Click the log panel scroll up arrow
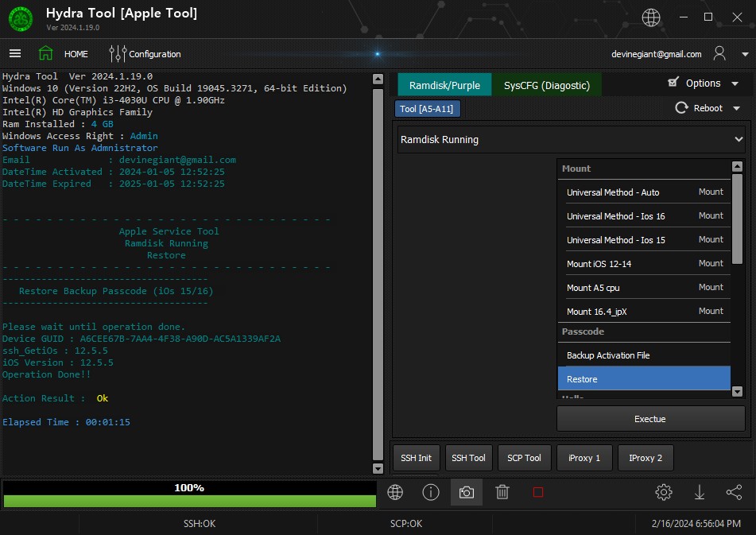 378,79
